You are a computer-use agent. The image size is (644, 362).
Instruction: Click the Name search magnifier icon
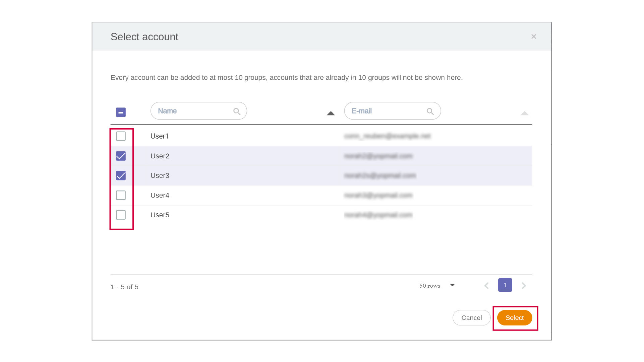click(237, 112)
